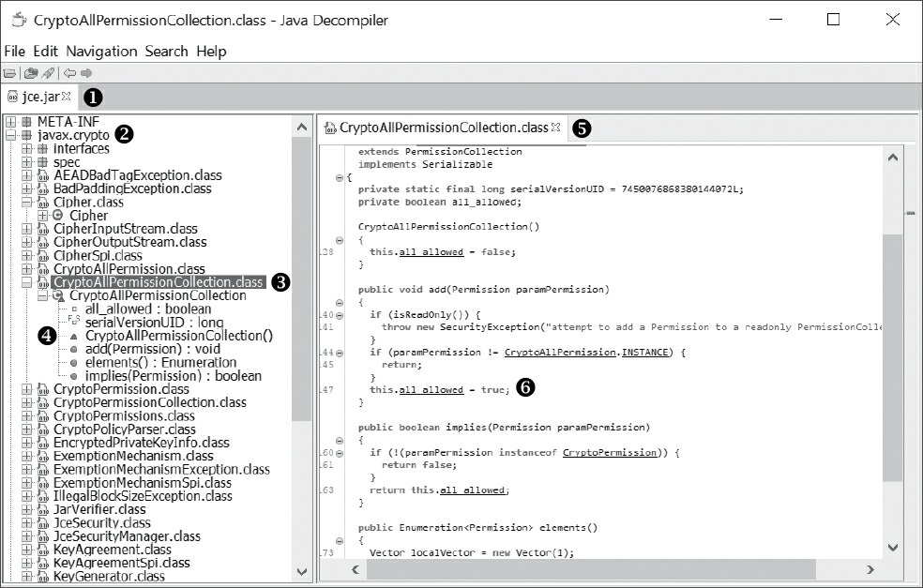This screenshot has height=588, width=923.
Task: Click the all_allowed field icon
Action: (x=73, y=309)
